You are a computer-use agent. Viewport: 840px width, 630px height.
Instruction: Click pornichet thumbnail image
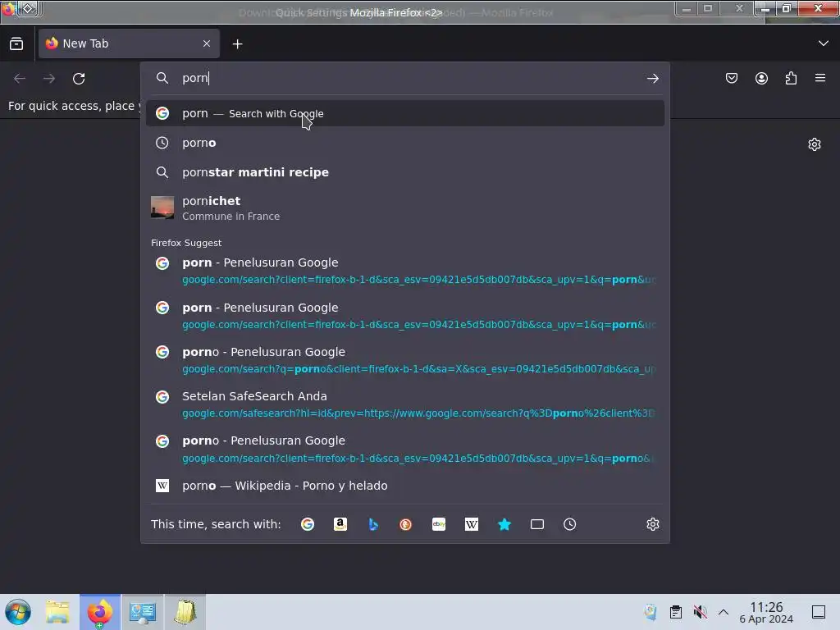click(162, 208)
